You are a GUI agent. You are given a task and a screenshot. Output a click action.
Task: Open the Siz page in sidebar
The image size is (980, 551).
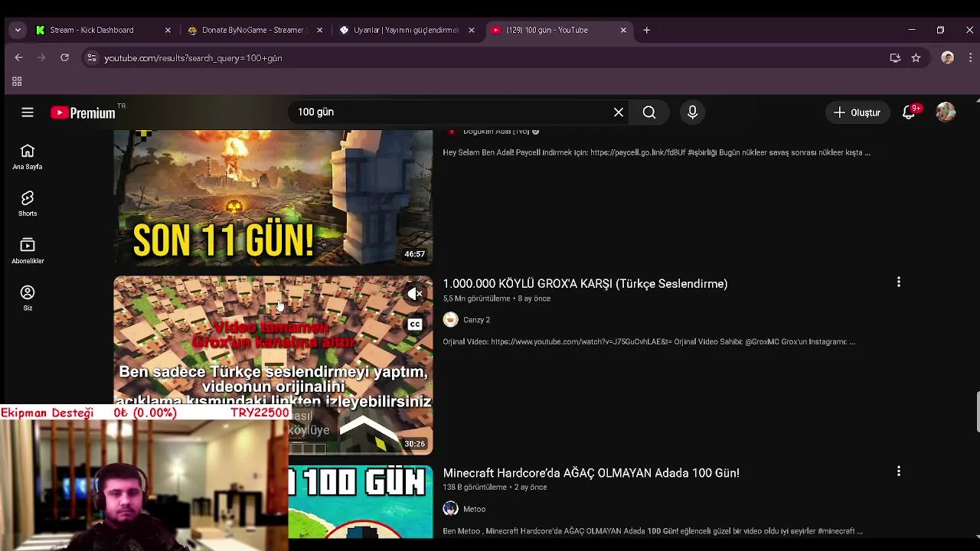pos(28,298)
